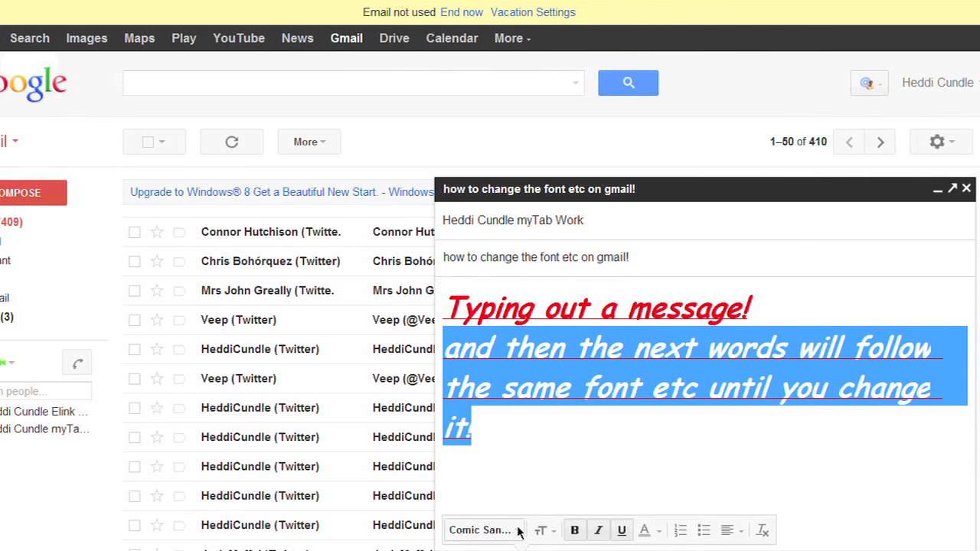Open the Vacation Settings link
Image resolution: width=980 pixels, height=551 pixels.
533,12
